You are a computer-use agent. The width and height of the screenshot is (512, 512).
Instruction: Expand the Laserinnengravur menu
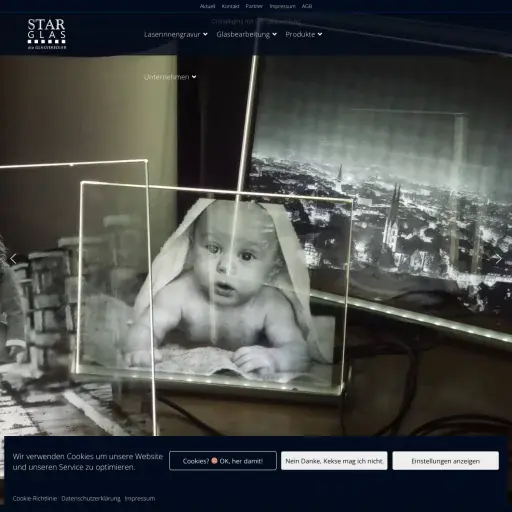coord(176,34)
